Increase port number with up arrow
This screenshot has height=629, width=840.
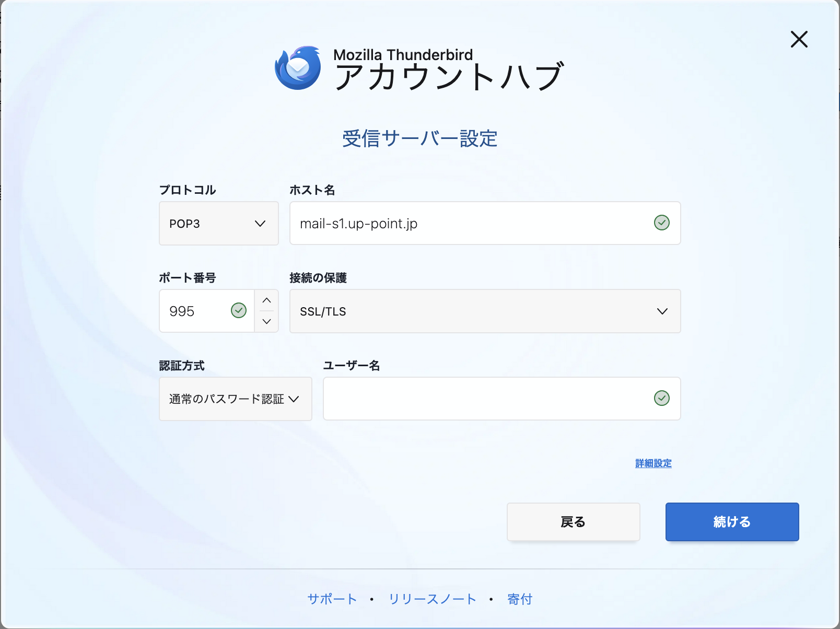pos(266,300)
